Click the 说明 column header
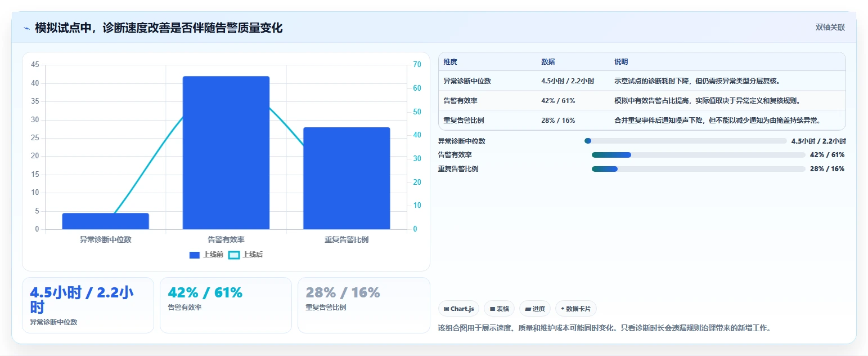 [x=621, y=62]
